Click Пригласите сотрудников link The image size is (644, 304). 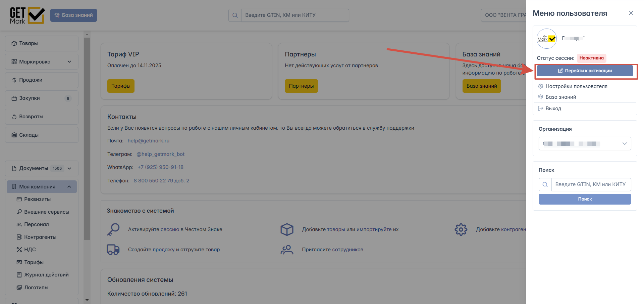tap(347, 250)
